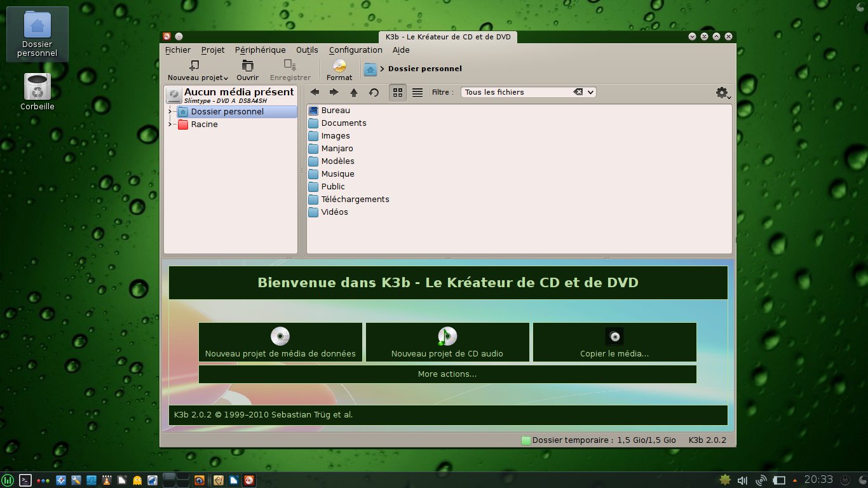Image resolution: width=868 pixels, height=488 pixels.
Task: Click the Ouvrir toolbar icon
Action: (247, 65)
